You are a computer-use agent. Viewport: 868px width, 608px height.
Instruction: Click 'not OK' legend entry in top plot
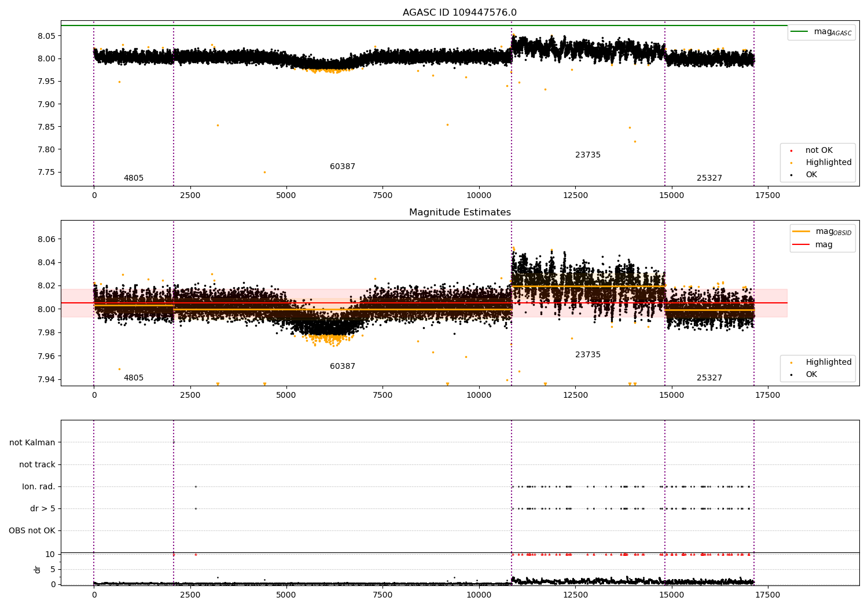point(812,151)
